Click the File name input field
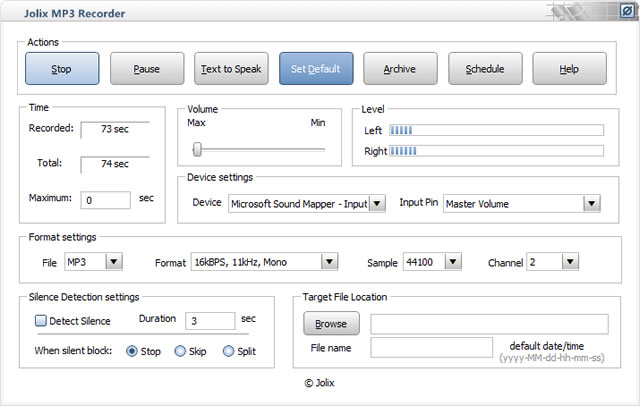The height and width of the screenshot is (406, 640). point(431,347)
